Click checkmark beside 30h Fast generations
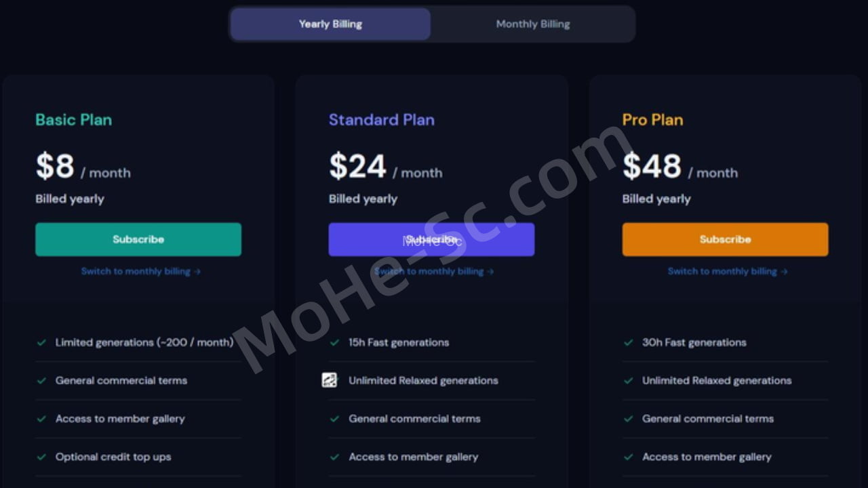Viewport: 868px width, 488px height. 628,342
